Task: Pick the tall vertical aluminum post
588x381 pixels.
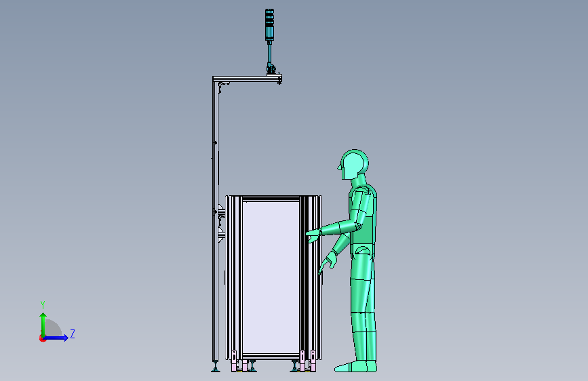Action: 215,221
